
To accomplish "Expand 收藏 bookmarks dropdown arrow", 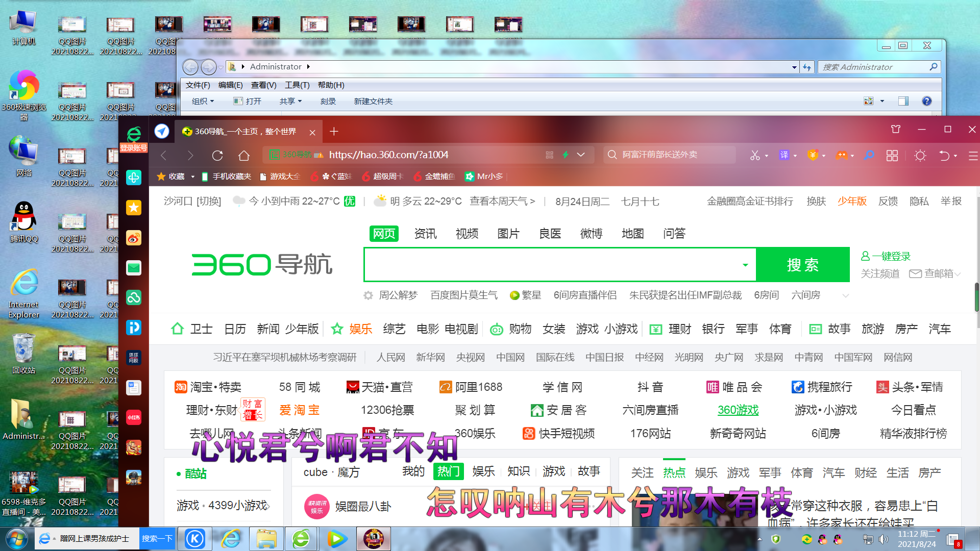I will [x=193, y=177].
